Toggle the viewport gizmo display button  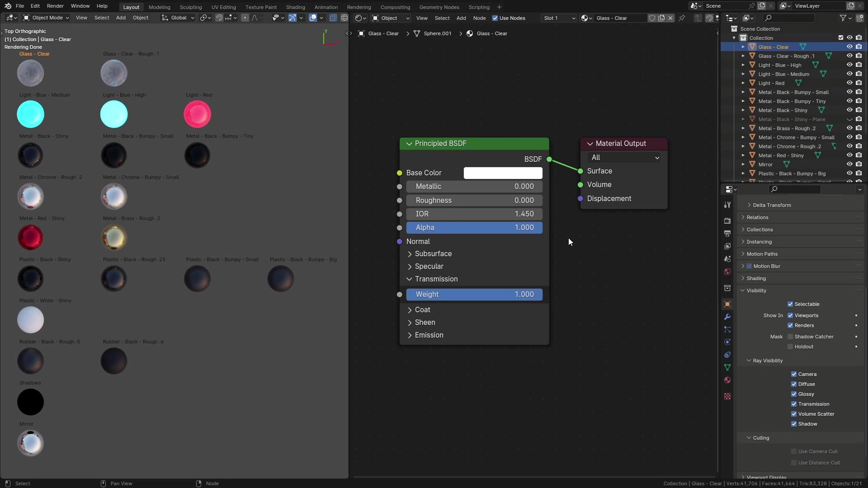292,18
